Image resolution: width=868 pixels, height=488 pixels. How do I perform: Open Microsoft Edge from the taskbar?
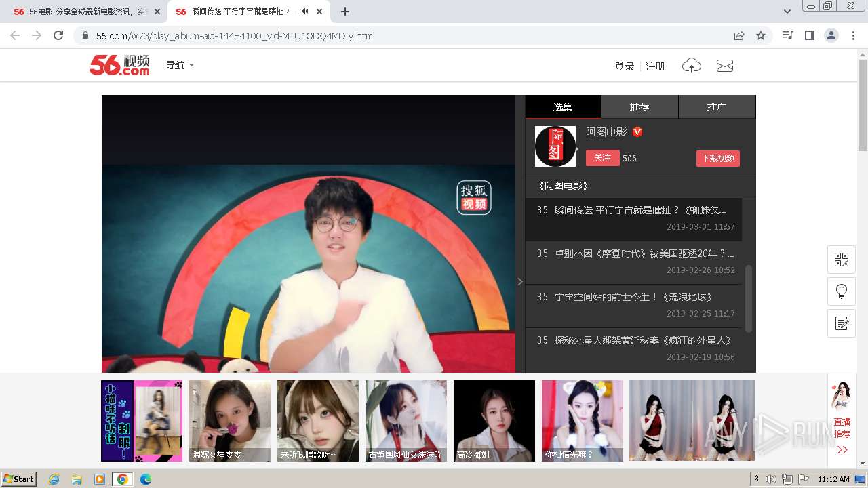pos(146,479)
